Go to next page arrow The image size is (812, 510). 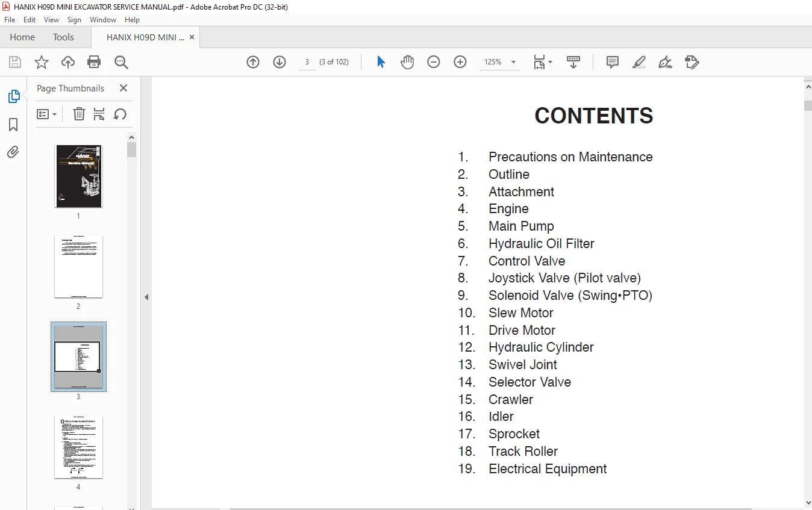coord(280,62)
